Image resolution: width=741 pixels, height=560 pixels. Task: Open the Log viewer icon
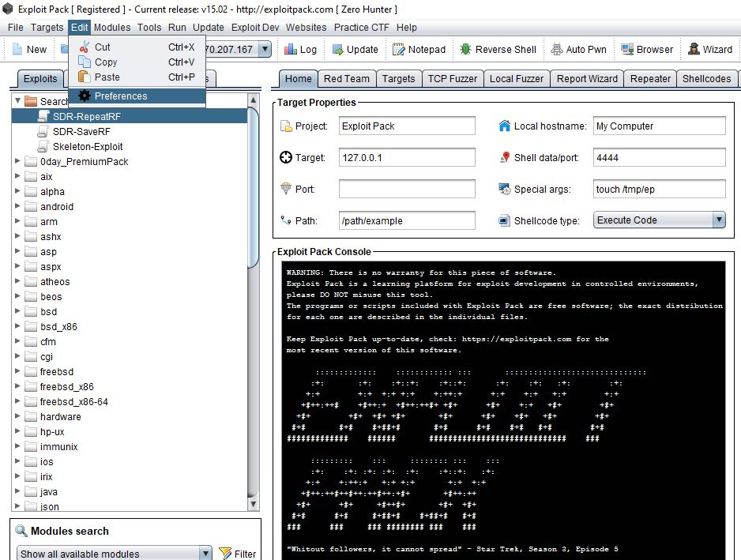(x=290, y=49)
